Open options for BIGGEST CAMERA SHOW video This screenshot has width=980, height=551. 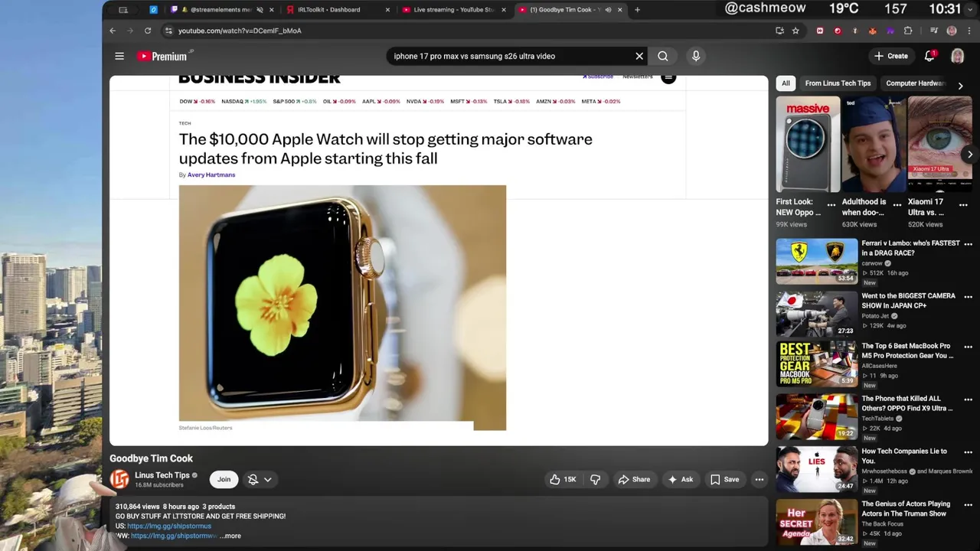click(x=968, y=297)
